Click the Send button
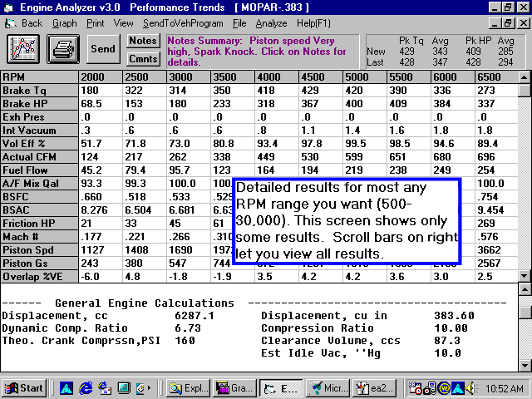This screenshot has width=532, height=399. (x=103, y=49)
